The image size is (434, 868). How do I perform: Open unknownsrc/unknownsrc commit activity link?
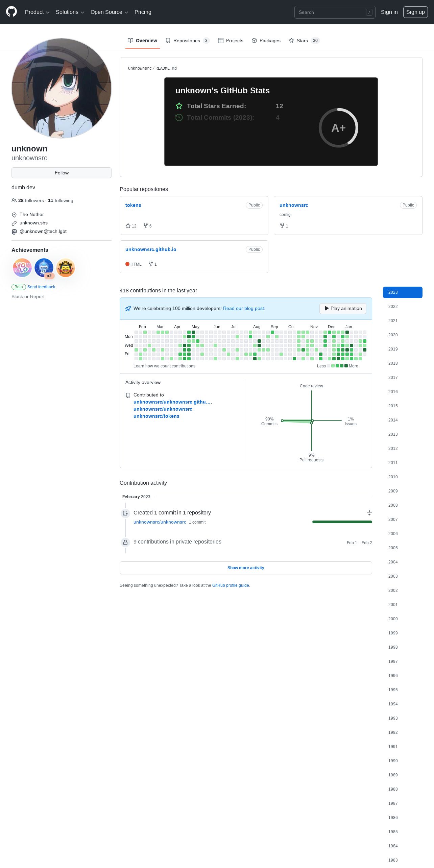[x=160, y=522]
